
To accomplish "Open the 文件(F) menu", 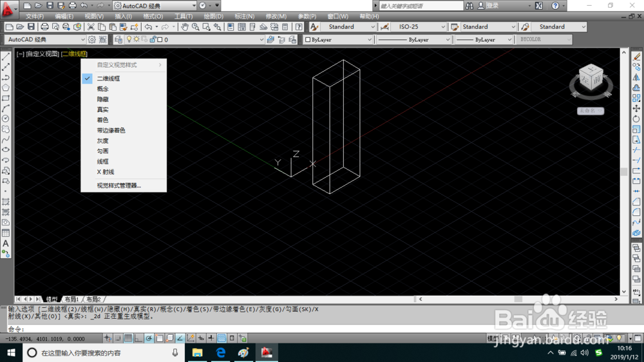I will [35, 17].
